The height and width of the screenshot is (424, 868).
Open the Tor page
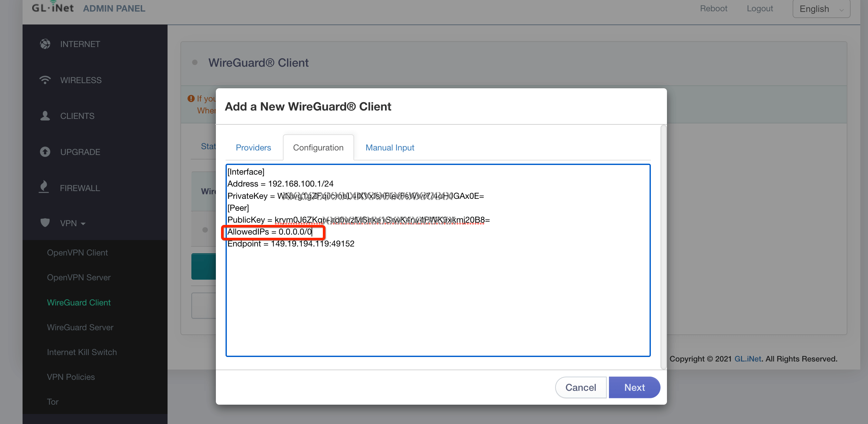[x=53, y=402]
